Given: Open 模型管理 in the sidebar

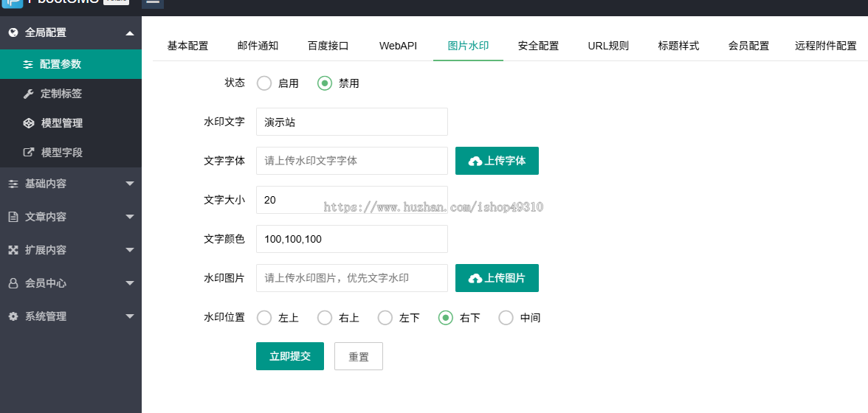Looking at the screenshot, I should point(71,122).
